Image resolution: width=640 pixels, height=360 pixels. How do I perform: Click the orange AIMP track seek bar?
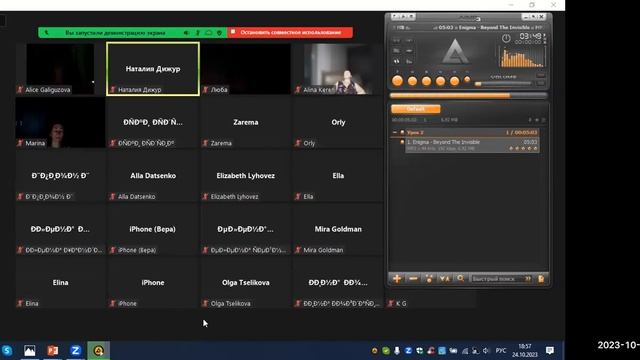(x=468, y=96)
